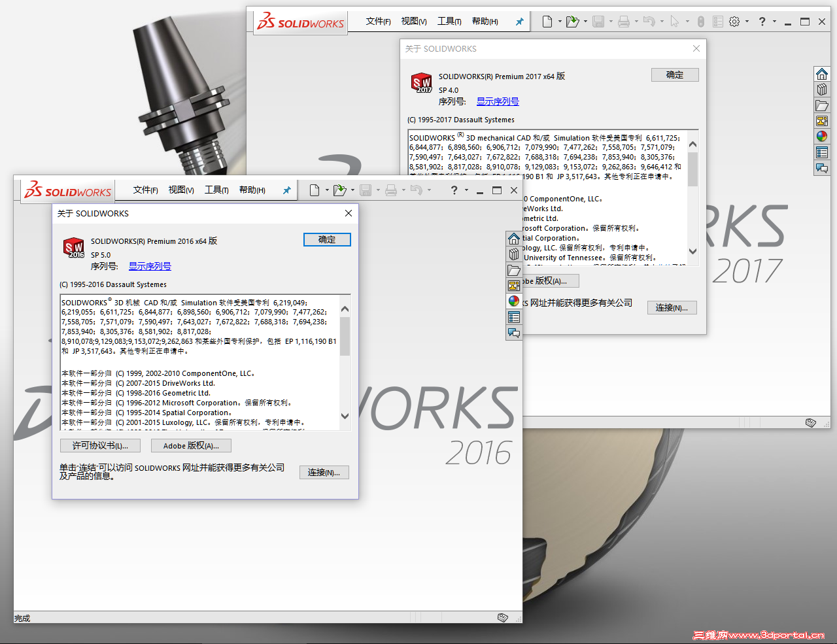Viewport: 837px width, 644px height.
Task: Click the Print icon in 2016 window
Action: [x=391, y=190]
